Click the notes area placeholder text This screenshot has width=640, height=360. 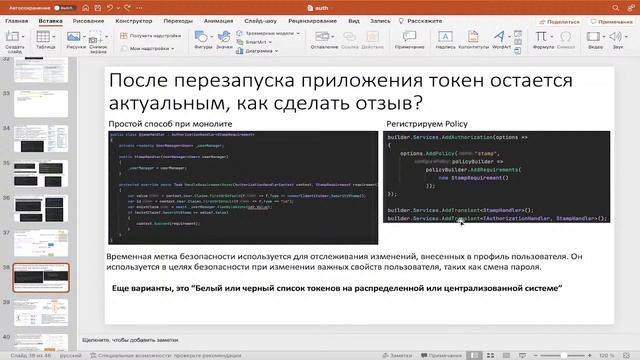point(130,340)
